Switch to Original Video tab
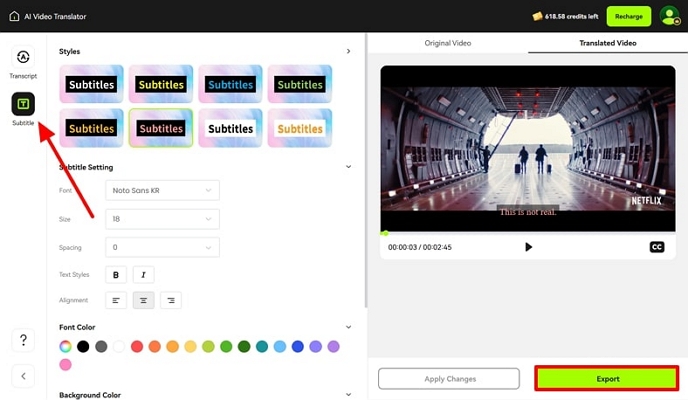 tap(448, 43)
